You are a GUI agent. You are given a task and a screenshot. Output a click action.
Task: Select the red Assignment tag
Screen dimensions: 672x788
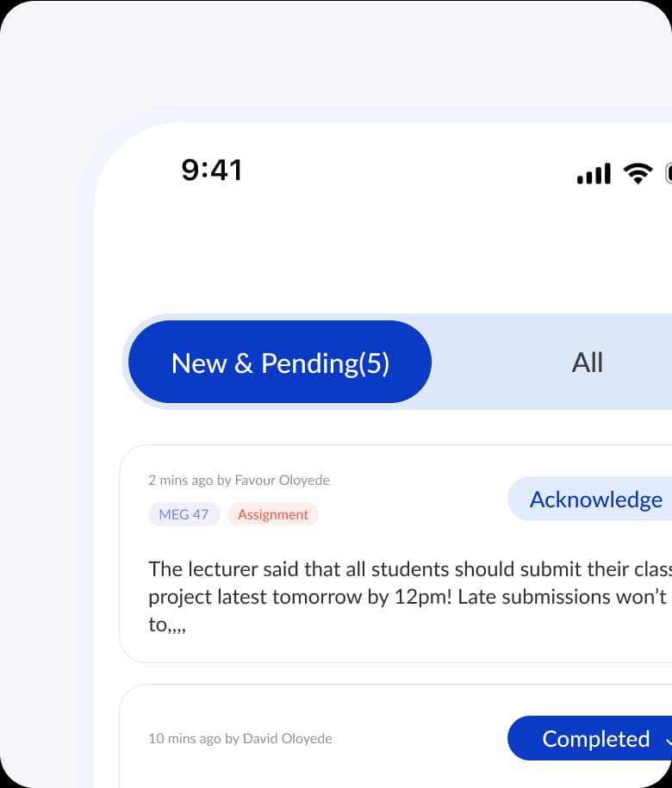tap(273, 515)
